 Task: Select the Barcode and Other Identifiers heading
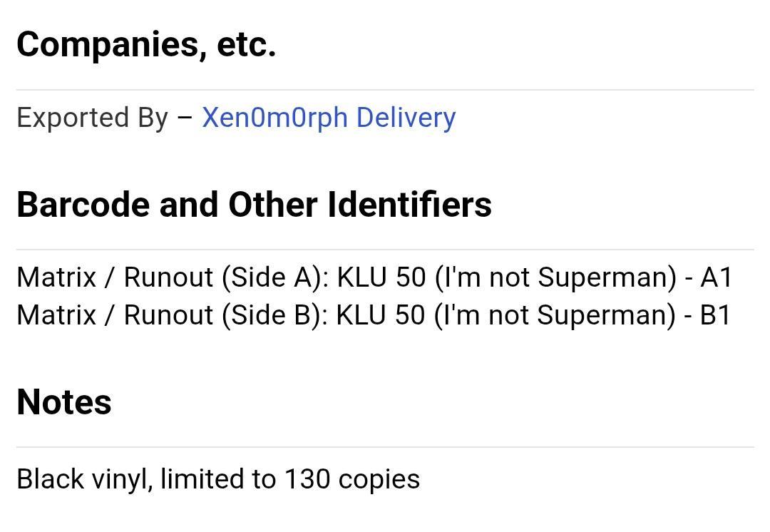click(x=254, y=205)
